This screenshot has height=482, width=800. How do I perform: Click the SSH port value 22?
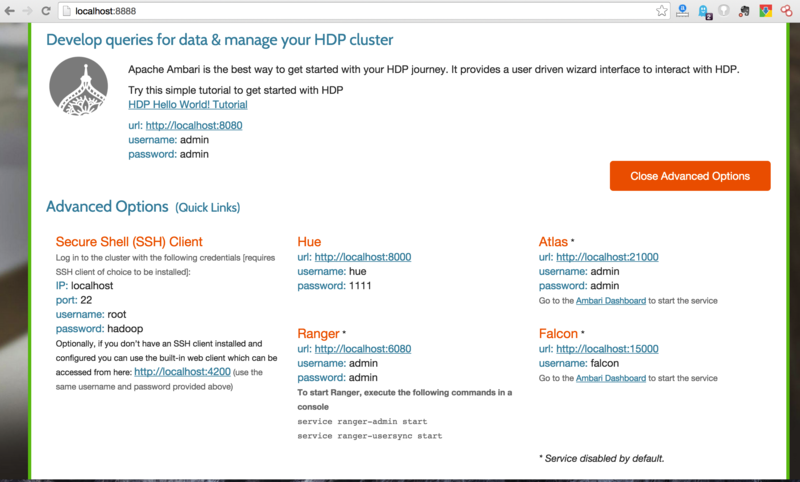coord(86,300)
